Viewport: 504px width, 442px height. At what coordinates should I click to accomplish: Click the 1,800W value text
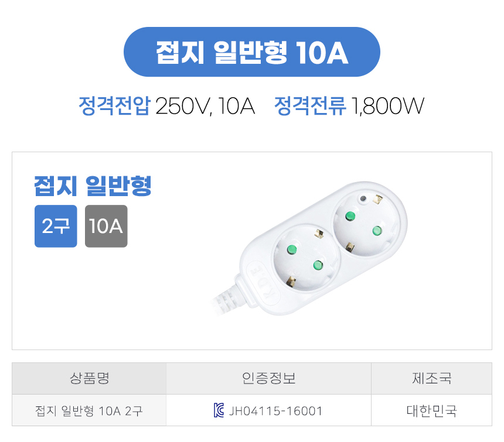coord(387,107)
